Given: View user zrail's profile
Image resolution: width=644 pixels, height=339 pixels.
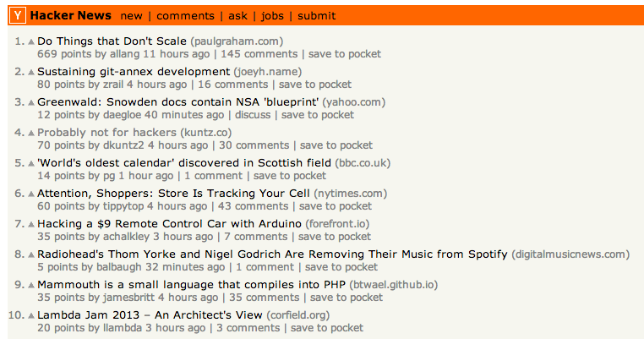Looking at the screenshot, I should (113, 85).
